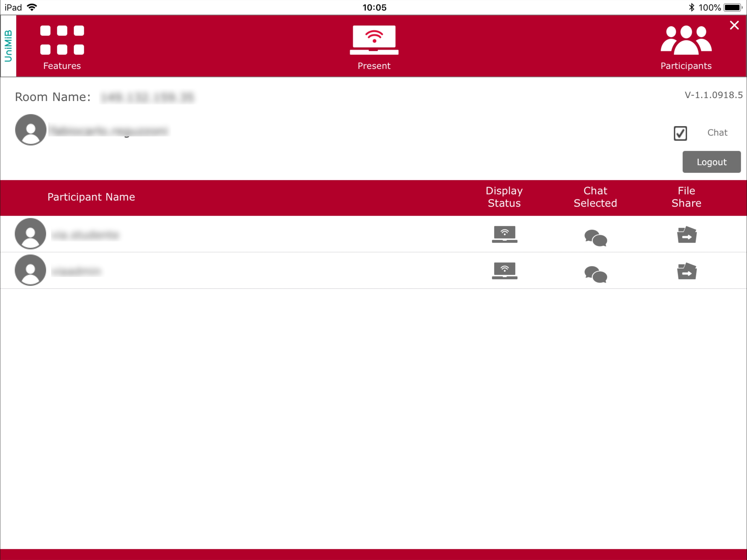747x560 pixels.
Task: Tap the Logout button
Action: point(711,162)
